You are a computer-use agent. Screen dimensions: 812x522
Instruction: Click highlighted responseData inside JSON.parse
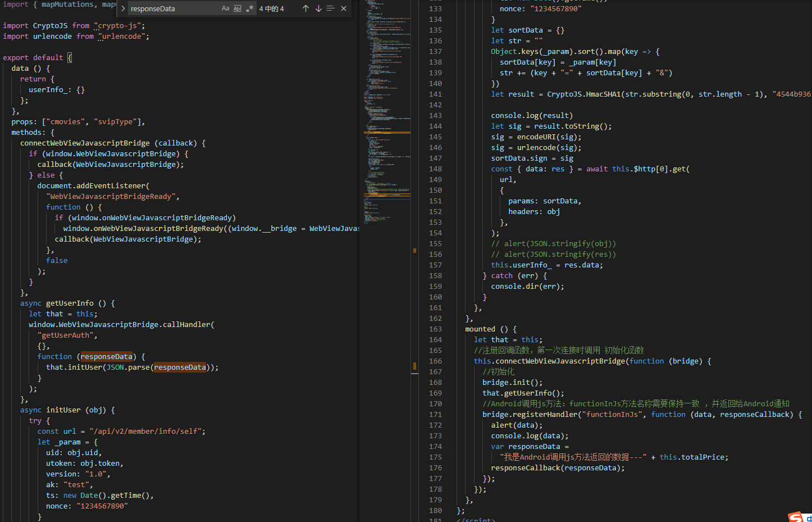pyautogui.click(x=180, y=367)
